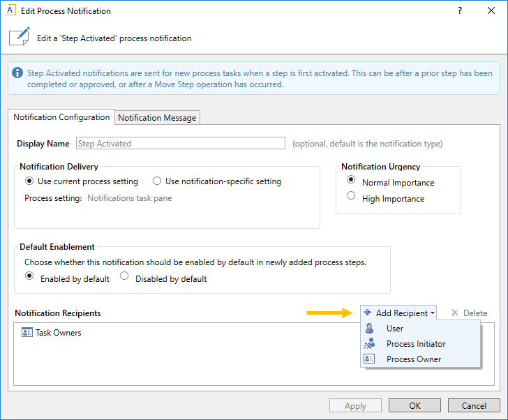Click the help question mark icon
The image size is (508, 420).
(x=460, y=11)
